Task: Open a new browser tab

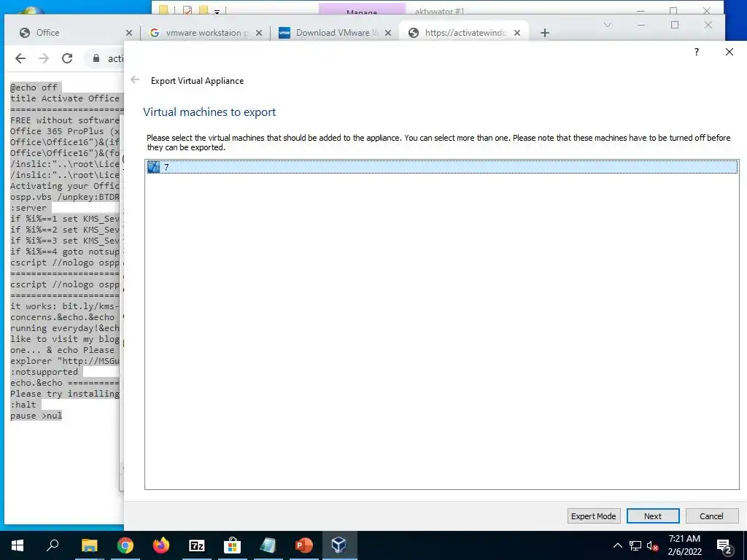Action: tap(545, 33)
